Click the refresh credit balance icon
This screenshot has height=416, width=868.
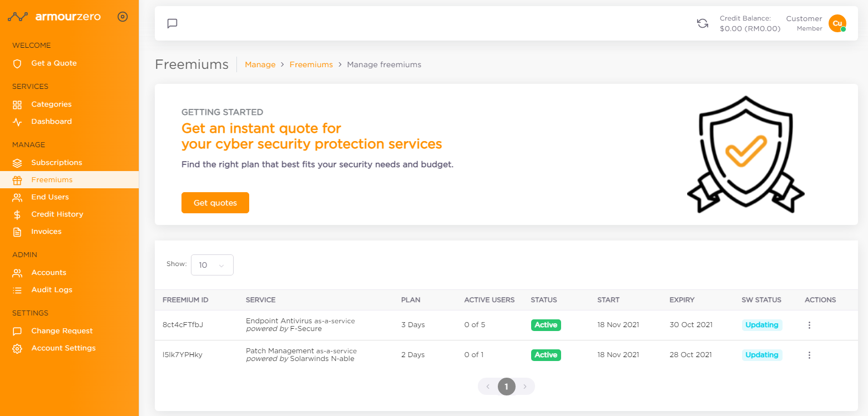[703, 23]
